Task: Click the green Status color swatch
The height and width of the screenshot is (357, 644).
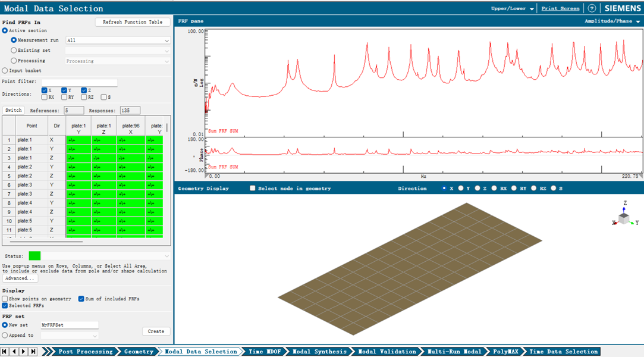Action: click(34, 256)
